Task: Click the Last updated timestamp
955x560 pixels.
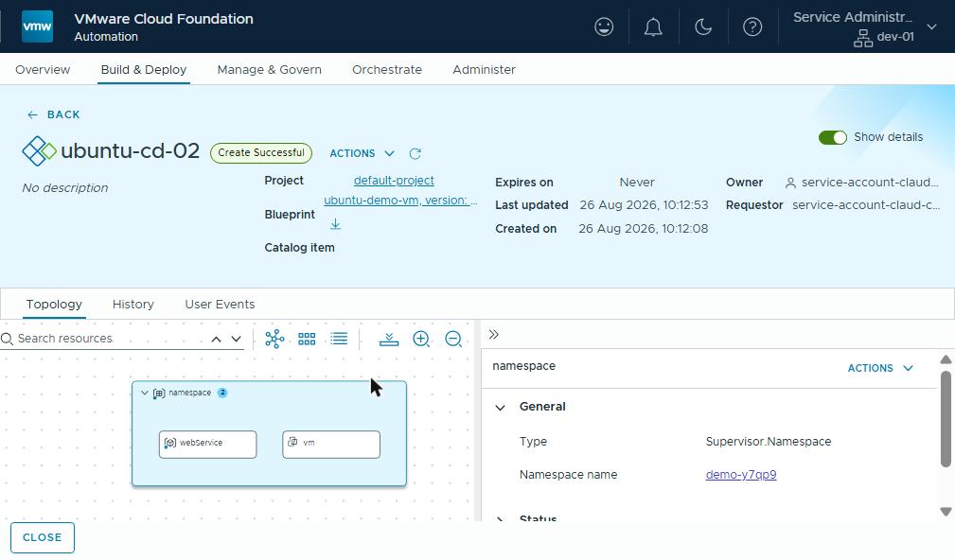Action: (x=644, y=205)
